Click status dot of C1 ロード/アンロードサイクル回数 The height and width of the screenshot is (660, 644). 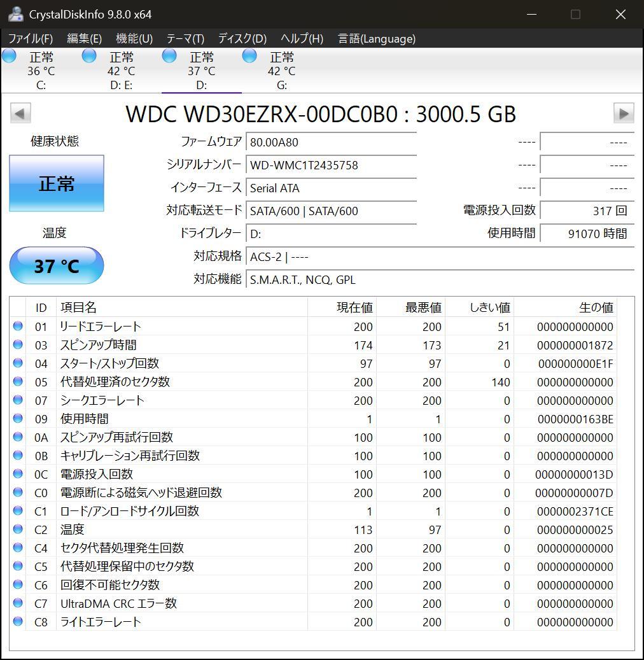tap(18, 510)
